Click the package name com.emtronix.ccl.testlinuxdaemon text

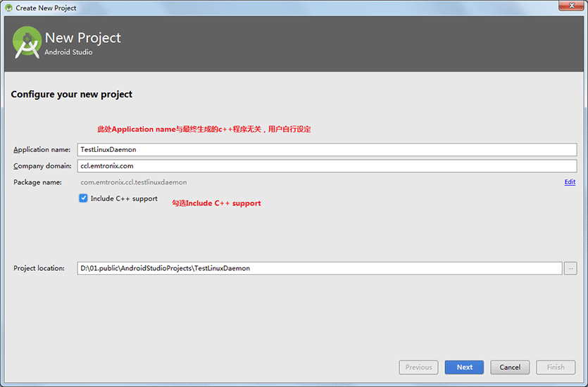(134, 182)
